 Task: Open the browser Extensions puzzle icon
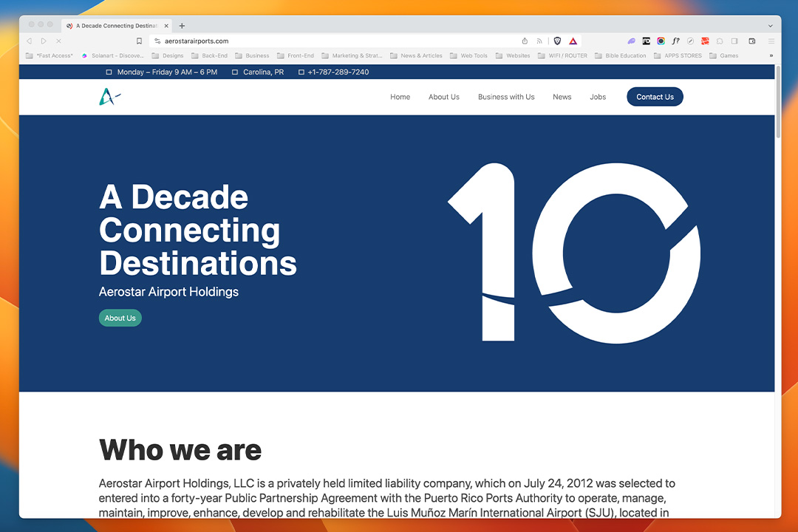click(719, 41)
